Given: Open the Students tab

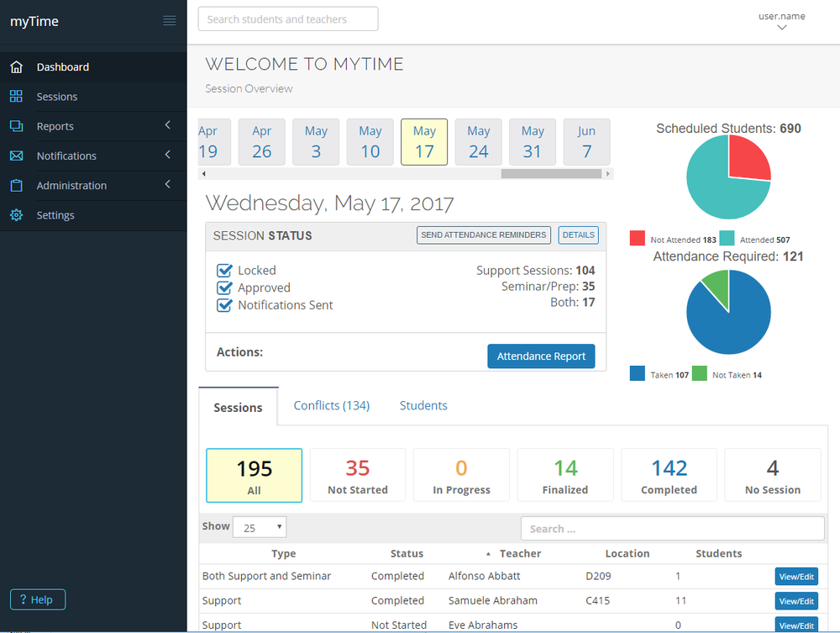Looking at the screenshot, I should click(423, 405).
